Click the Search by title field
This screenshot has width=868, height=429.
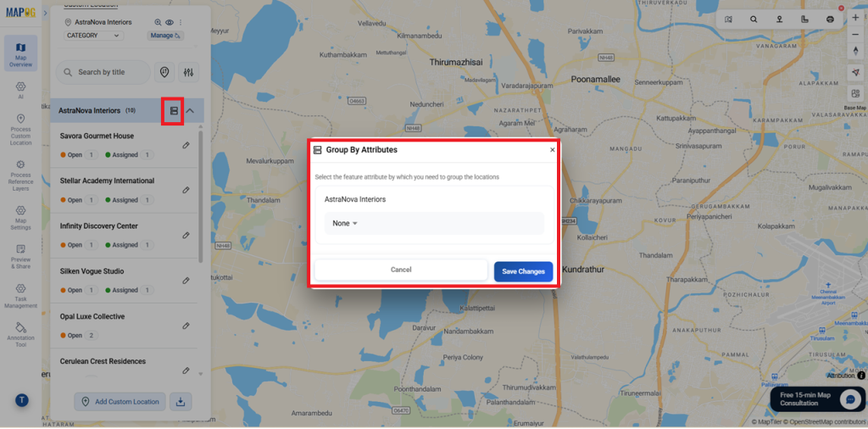pyautogui.click(x=103, y=72)
